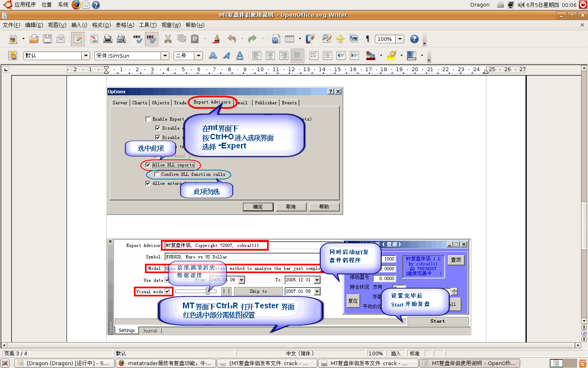Open the 工具(T) menu
This screenshot has height=368, width=588.
pos(147,25)
